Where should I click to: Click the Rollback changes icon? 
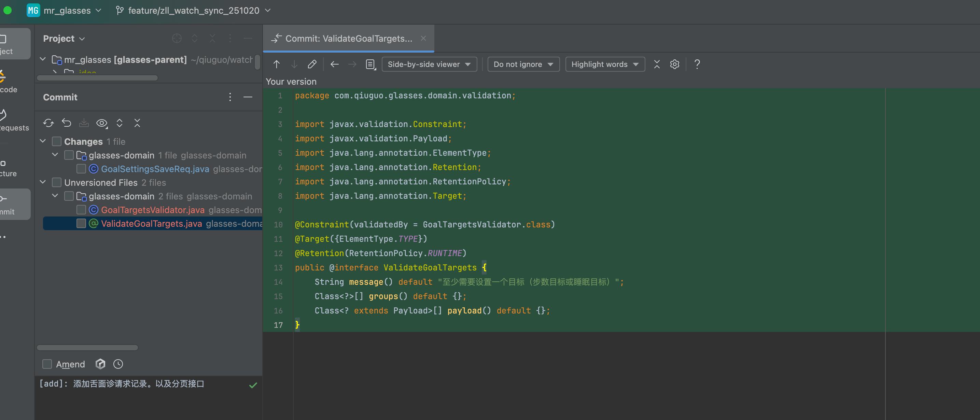66,123
